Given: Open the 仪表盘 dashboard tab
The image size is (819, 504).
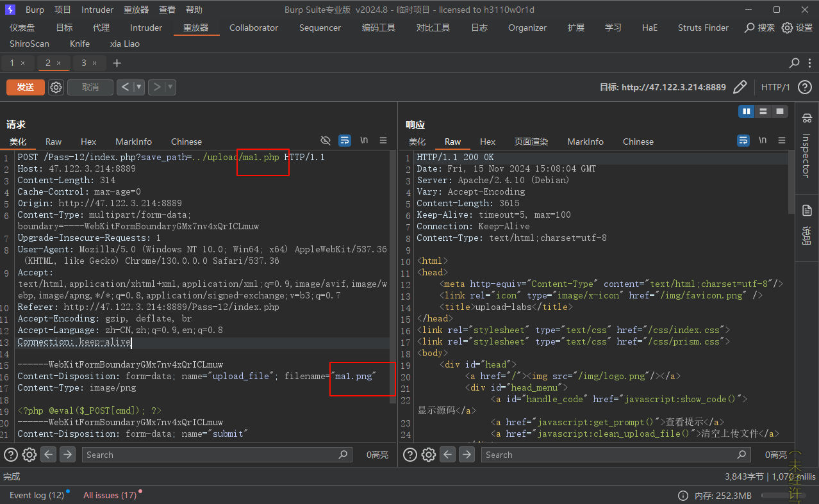Looking at the screenshot, I should (x=22, y=28).
